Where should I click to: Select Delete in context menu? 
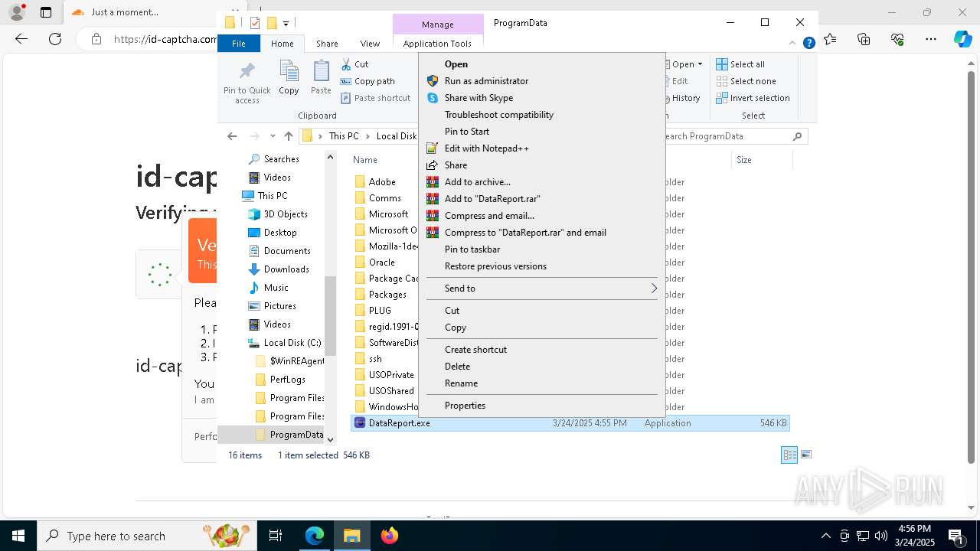click(x=542, y=367)
